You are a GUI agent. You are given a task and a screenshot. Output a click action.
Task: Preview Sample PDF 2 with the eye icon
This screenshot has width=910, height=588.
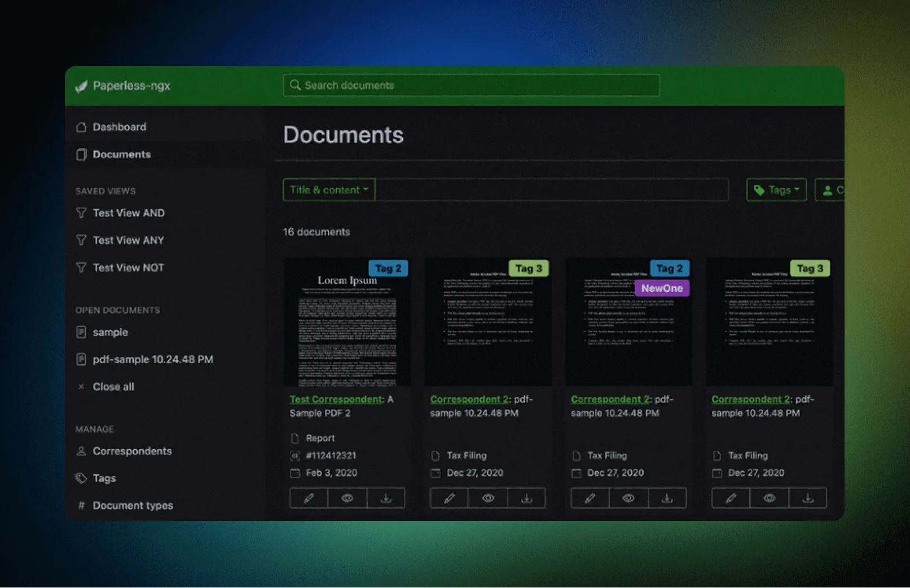click(x=348, y=498)
